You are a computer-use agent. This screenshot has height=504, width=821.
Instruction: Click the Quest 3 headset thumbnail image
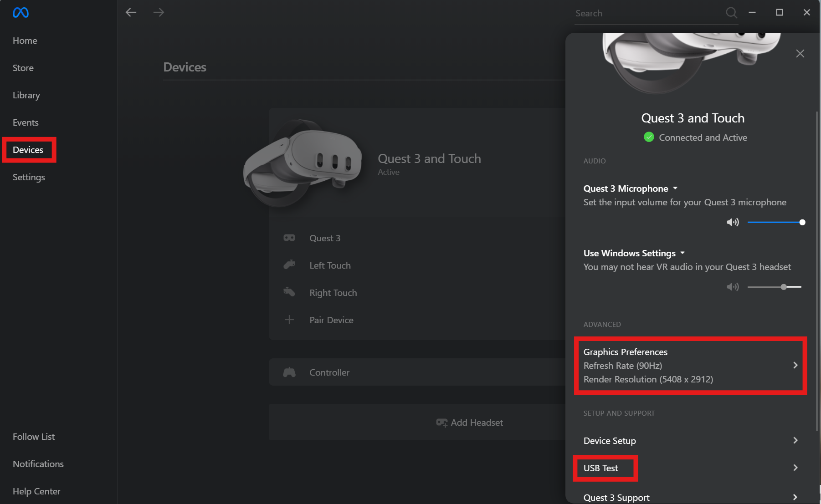[x=304, y=163]
